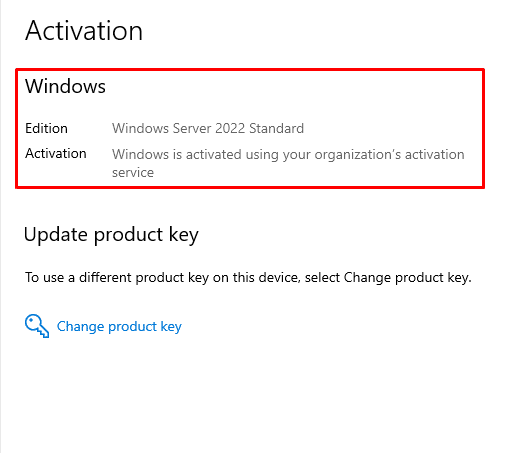Click the word 'organization's' in activation status

pyautogui.click(x=358, y=155)
